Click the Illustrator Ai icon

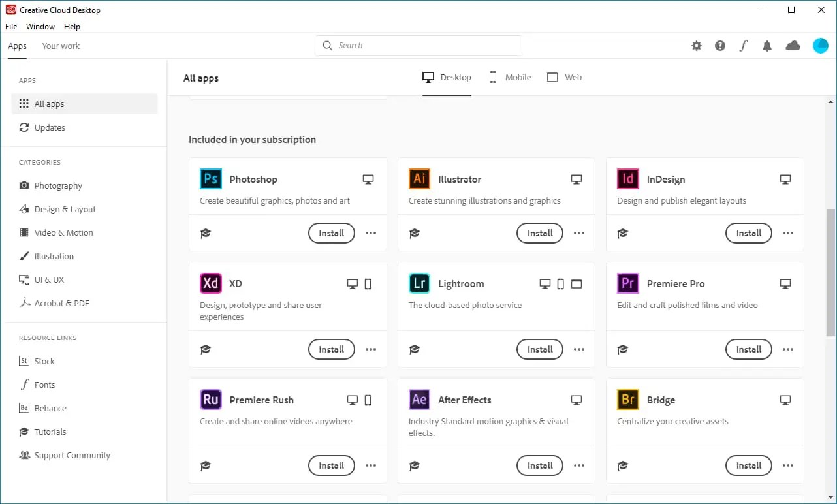(x=419, y=179)
